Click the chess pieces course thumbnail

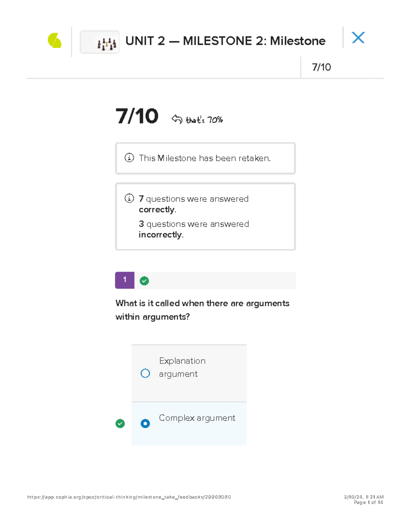tap(100, 42)
